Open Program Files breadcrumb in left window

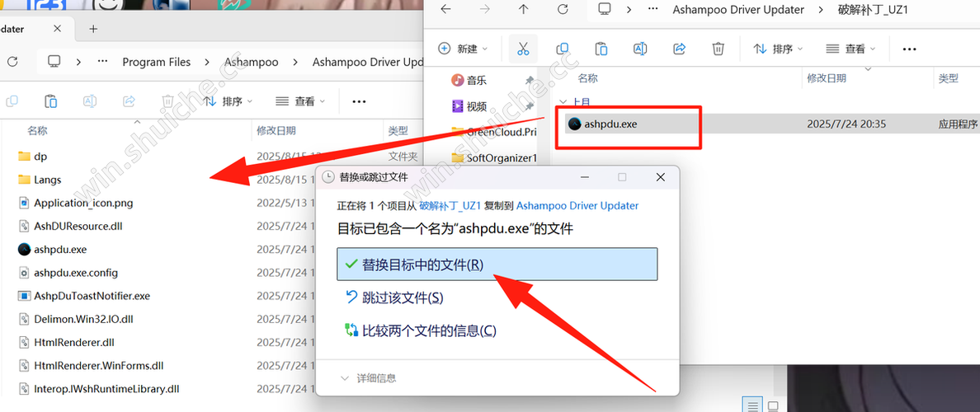pos(157,62)
